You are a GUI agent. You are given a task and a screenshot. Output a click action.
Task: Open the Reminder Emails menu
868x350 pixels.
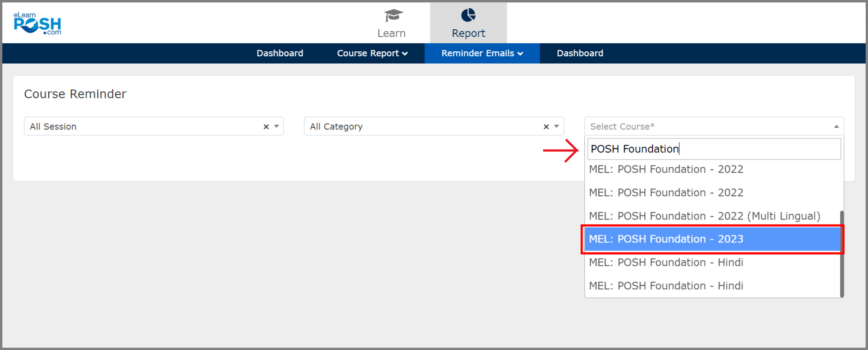coord(482,53)
